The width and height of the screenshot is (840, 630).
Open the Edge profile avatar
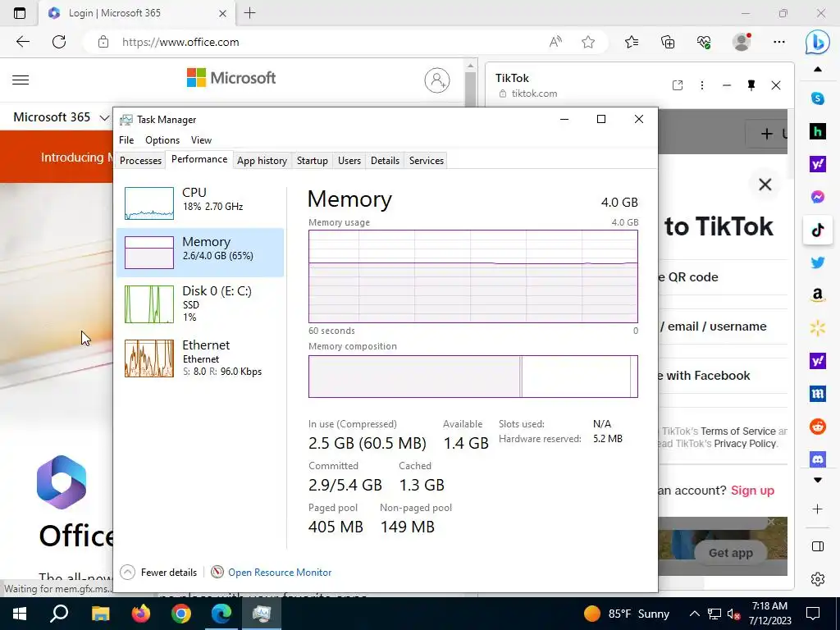point(742,42)
